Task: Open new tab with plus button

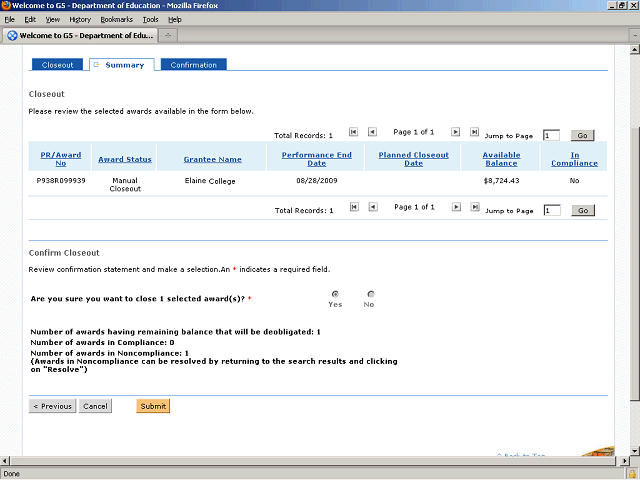Action: 168,36
